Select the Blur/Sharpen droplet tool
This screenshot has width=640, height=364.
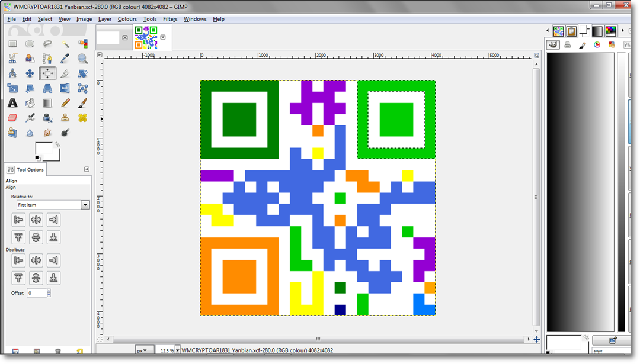[x=30, y=133]
